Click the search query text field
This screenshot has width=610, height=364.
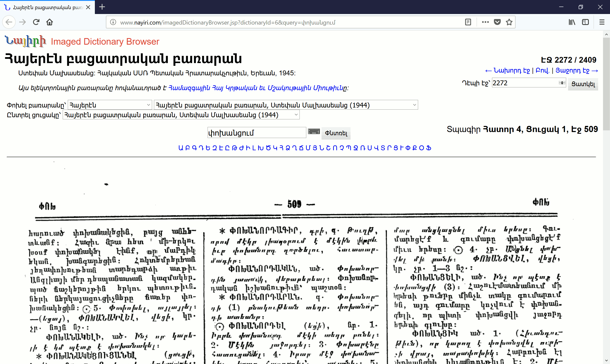[x=256, y=133]
